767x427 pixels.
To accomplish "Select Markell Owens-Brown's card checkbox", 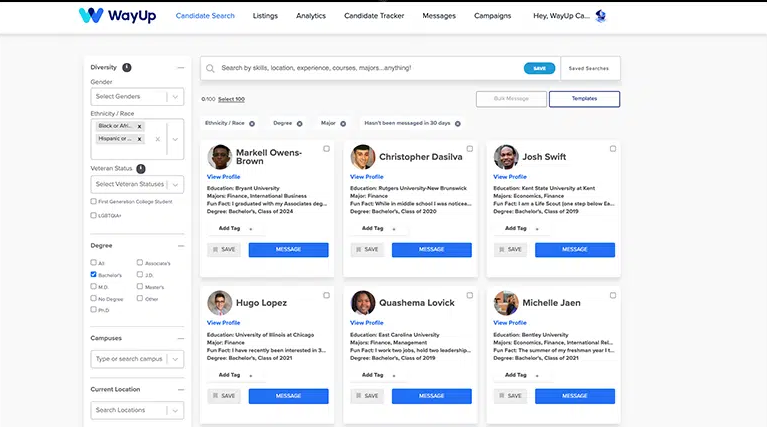I will (x=326, y=149).
